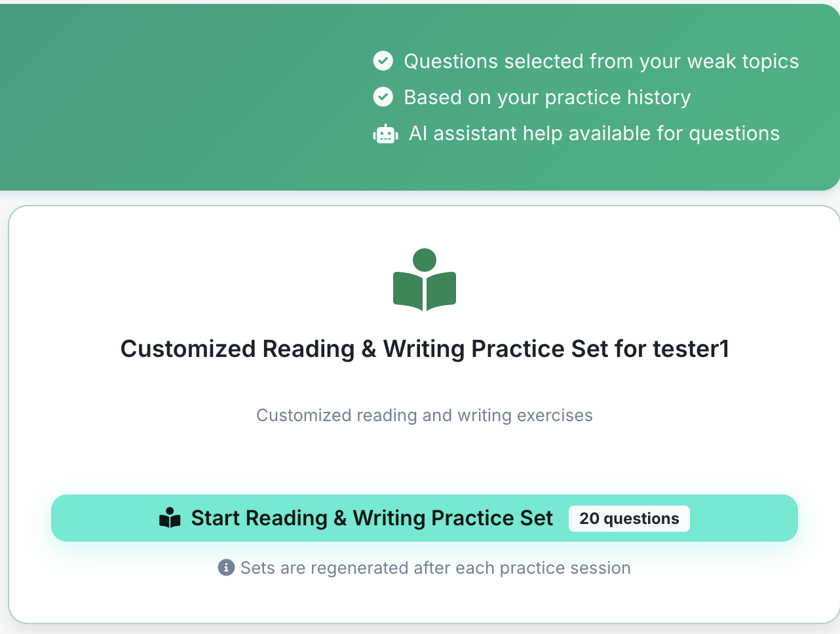
Task: Select the AI assistant robot icon
Action: pyautogui.click(x=385, y=133)
